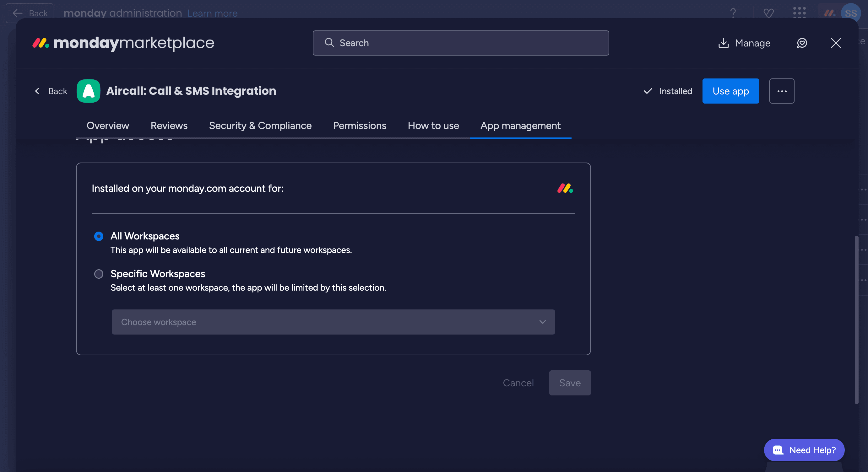The image size is (868, 472).
Task: Click the help question mark icon
Action: pos(733,13)
